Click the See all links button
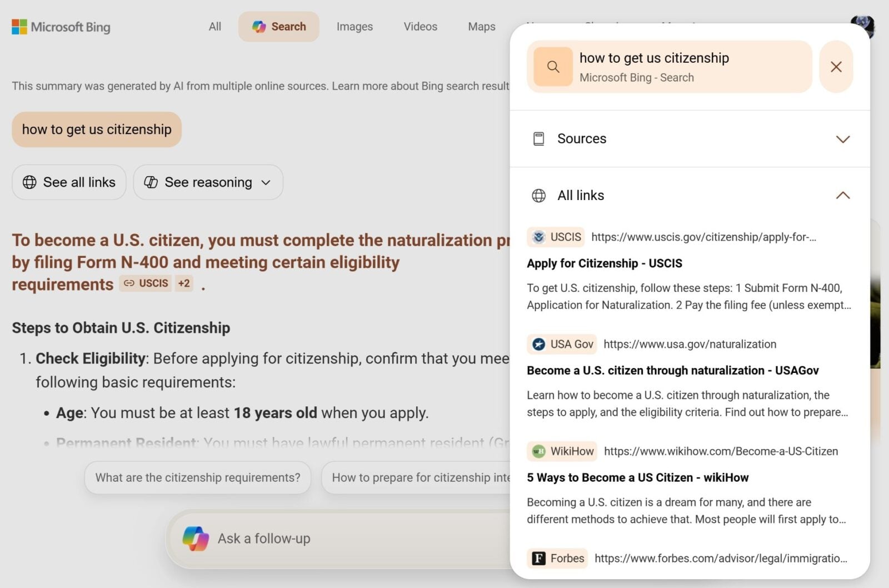 pos(69,182)
